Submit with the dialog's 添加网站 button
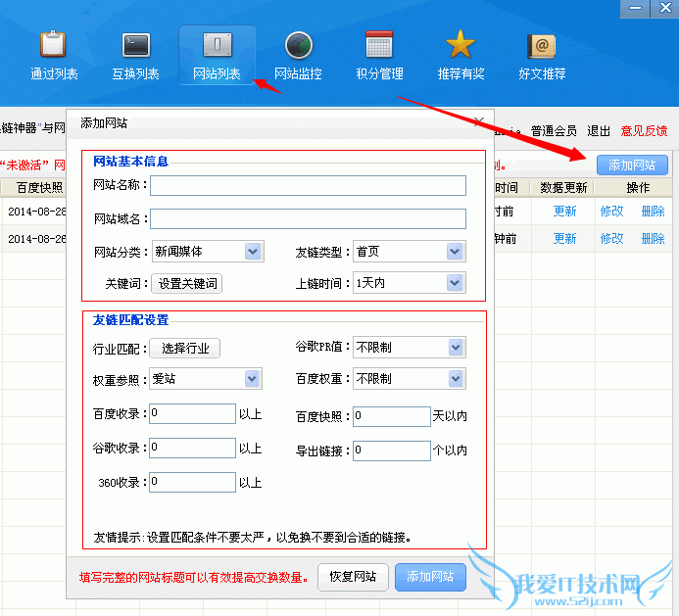Viewport: 679px width, 616px height. click(x=430, y=577)
